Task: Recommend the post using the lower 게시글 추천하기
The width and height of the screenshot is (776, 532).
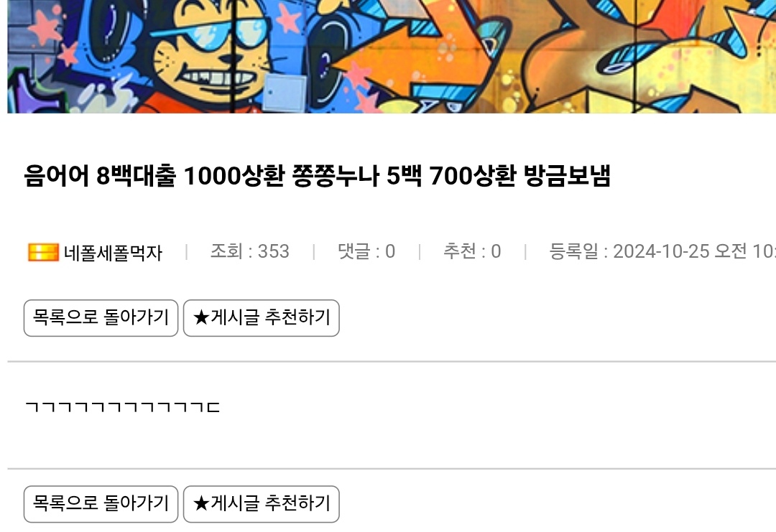Action: pyautogui.click(x=262, y=504)
